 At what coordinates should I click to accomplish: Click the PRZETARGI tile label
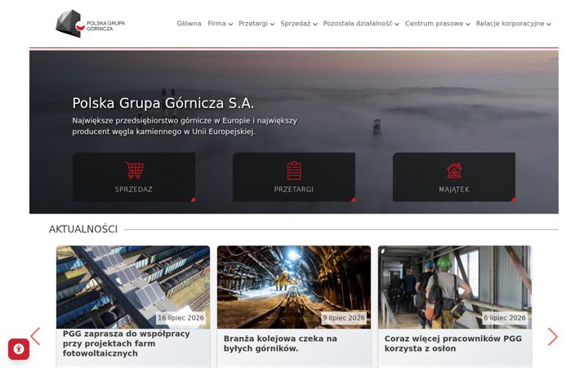pyautogui.click(x=294, y=190)
